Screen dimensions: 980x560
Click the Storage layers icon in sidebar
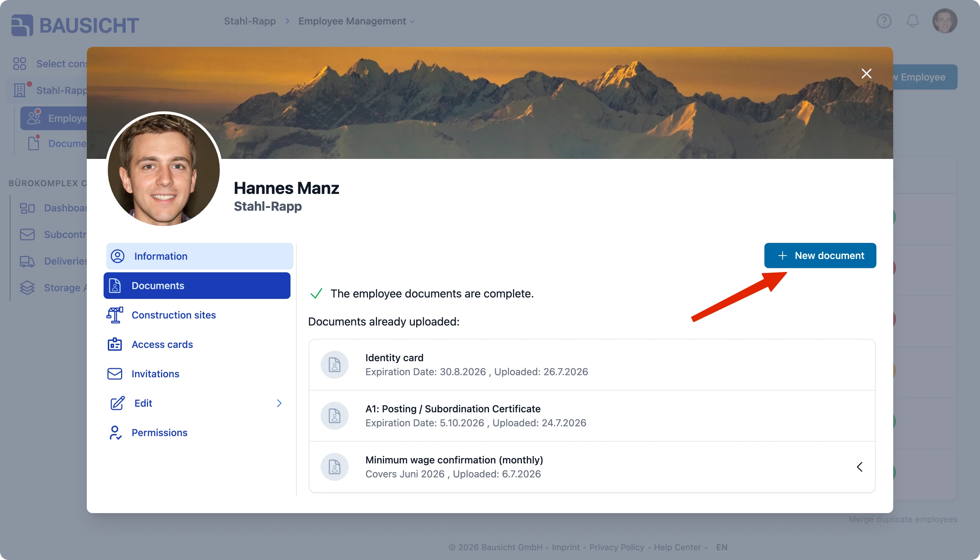tap(27, 288)
